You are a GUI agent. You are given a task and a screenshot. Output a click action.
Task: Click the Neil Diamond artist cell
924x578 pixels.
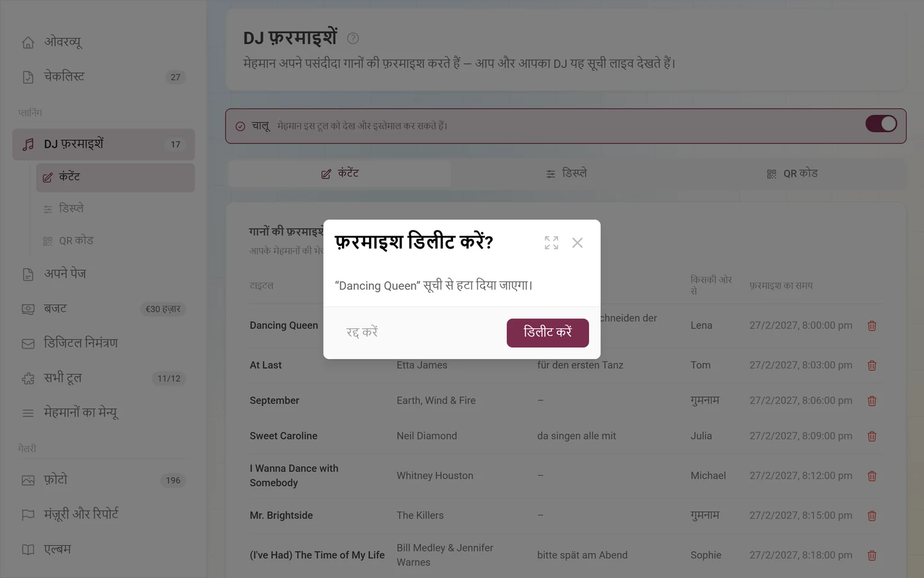pyautogui.click(x=427, y=435)
